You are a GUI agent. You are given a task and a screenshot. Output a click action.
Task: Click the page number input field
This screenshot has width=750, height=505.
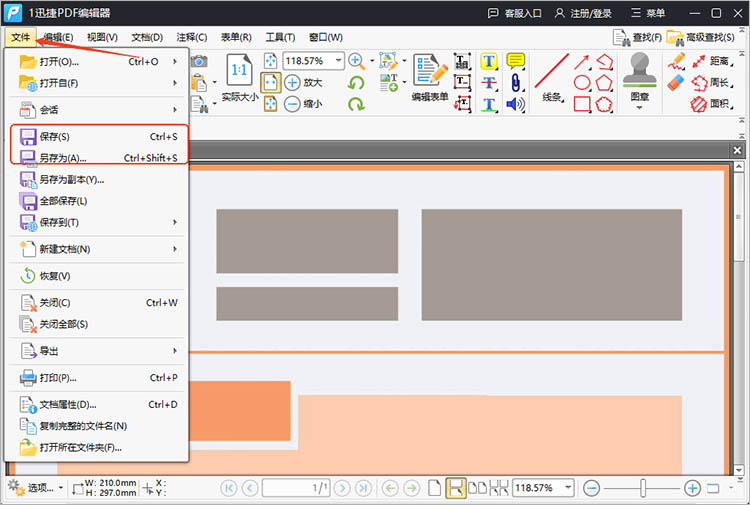coord(296,488)
